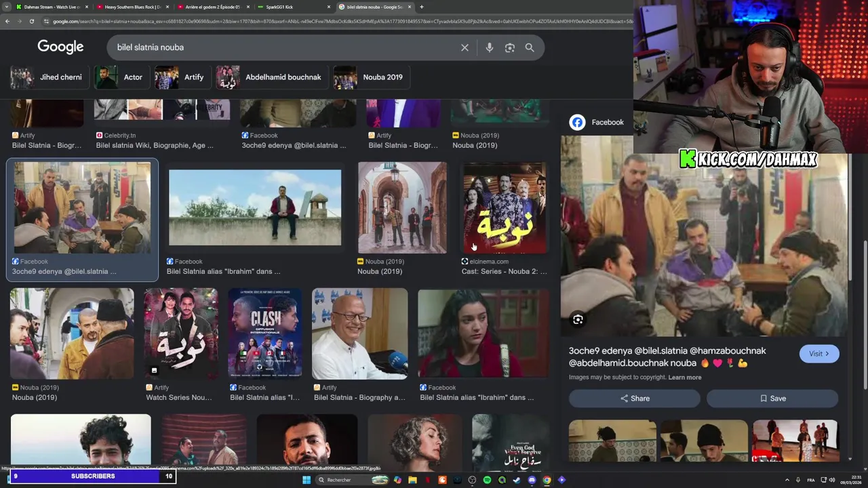Image resolution: width=868 pixels, height=488 pixels.
Task: Open the Nouba (2019) street crowd thumbnail
Action: point(72,333)
